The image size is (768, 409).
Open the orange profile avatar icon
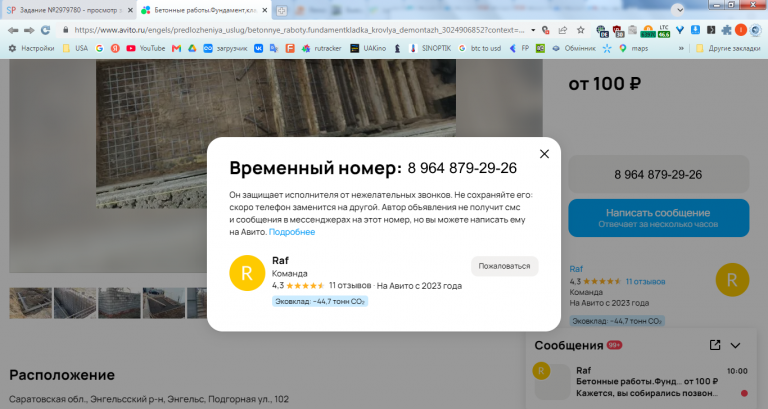(741, 30)
